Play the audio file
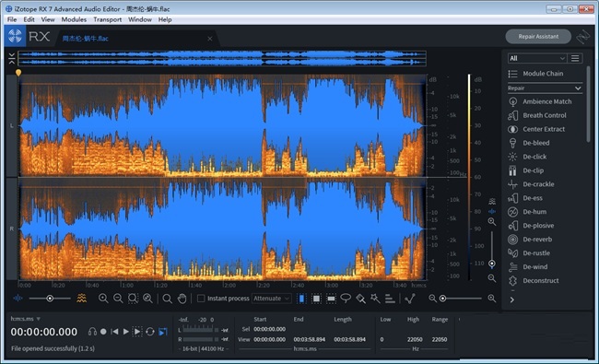The width and height of the screenshot is (599, 364). pos(125,332)
